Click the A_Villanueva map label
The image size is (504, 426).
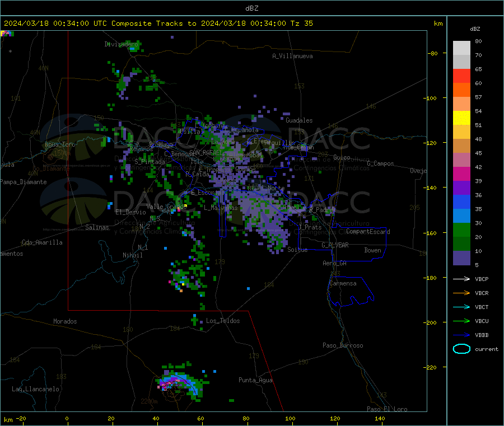pyautogui.click(x=292, y=56)
